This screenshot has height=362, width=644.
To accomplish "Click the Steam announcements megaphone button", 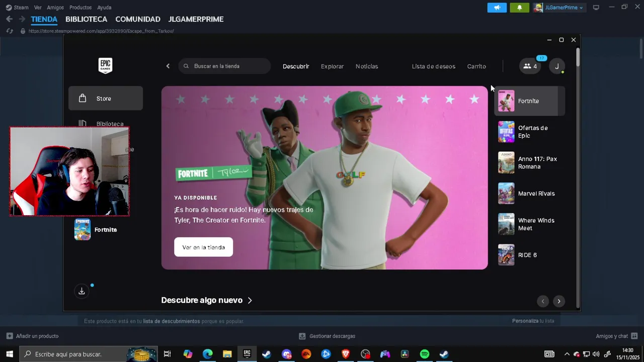I will tap(497, 8).
